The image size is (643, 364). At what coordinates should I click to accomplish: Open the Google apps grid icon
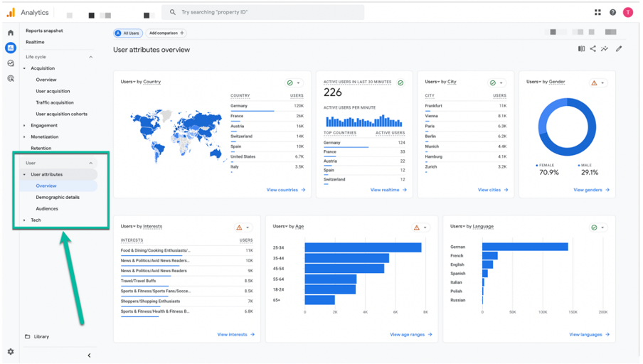[597, 12]
